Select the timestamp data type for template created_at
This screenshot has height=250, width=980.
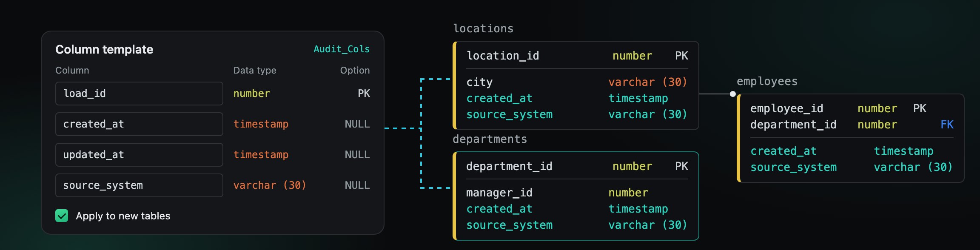click(x=261, y=124)
